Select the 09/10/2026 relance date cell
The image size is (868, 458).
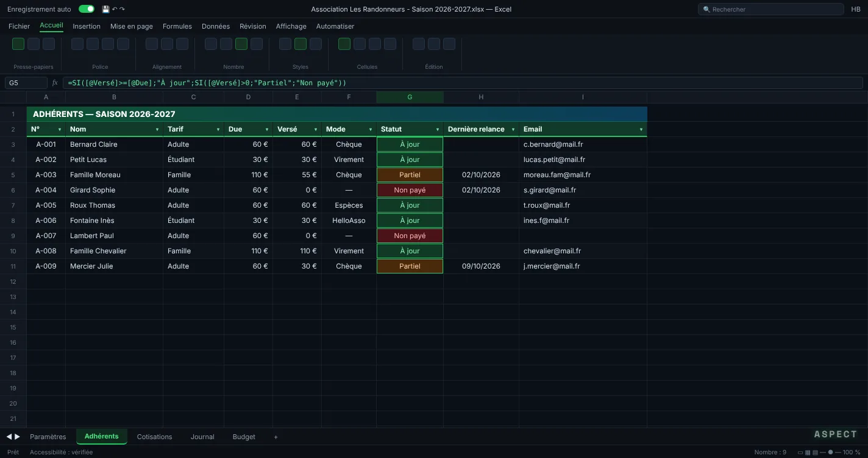481,266
